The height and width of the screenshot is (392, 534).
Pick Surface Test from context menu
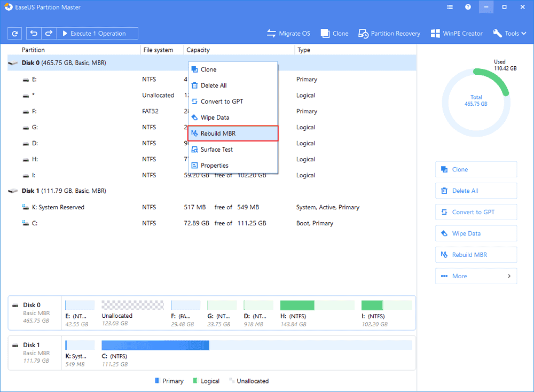(233, 150)
